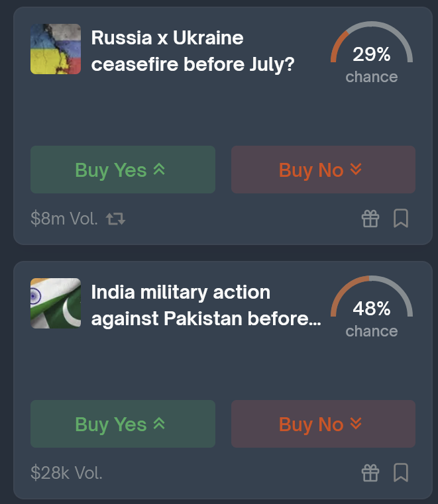Click the India Pakistan flags thumbnail
The height and width of the screenshot is (504, 438).
click(56, 303)
